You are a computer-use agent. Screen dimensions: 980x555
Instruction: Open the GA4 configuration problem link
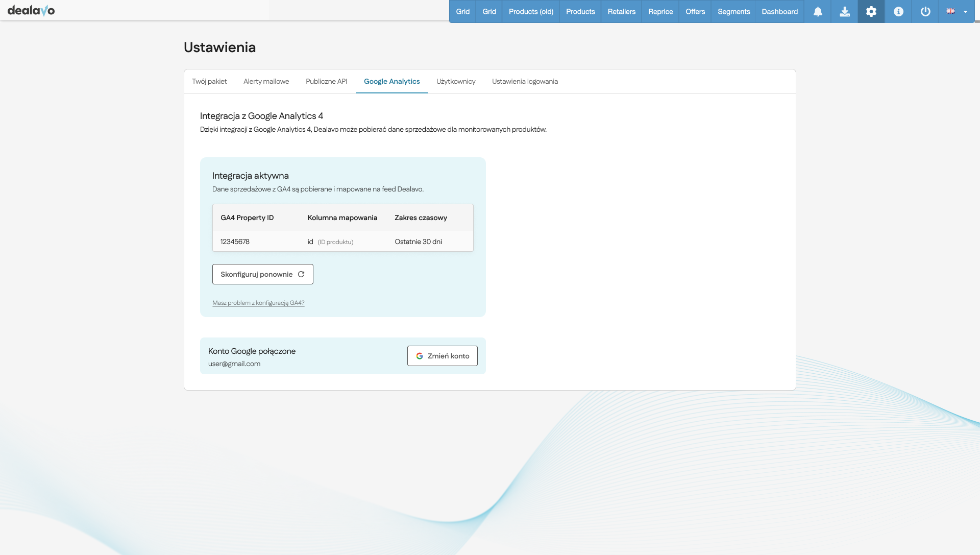pyautogui.click(x=258, y=303)
